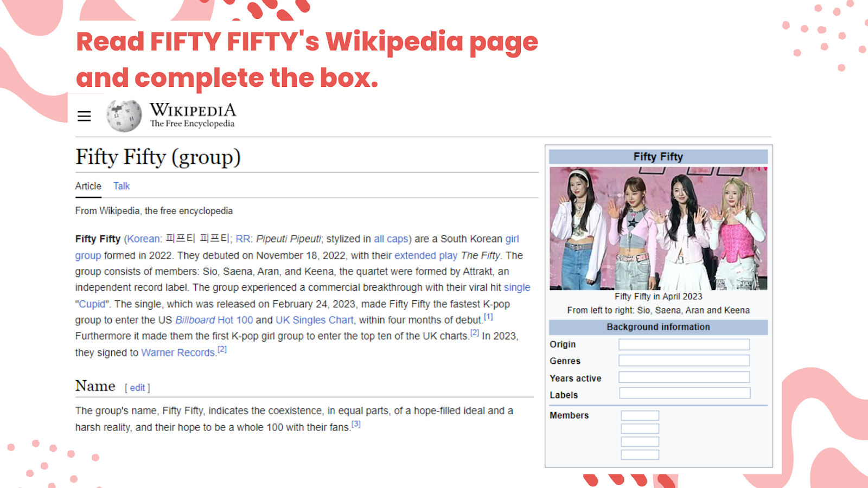Screen dimensions: 868x488
Task: Click the "Years active" infobox label
Action: point(576,378)
